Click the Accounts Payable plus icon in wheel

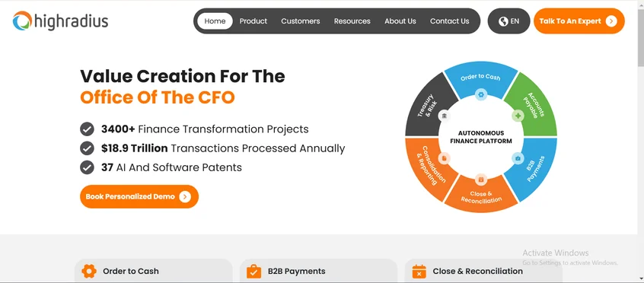pos(518,116)
